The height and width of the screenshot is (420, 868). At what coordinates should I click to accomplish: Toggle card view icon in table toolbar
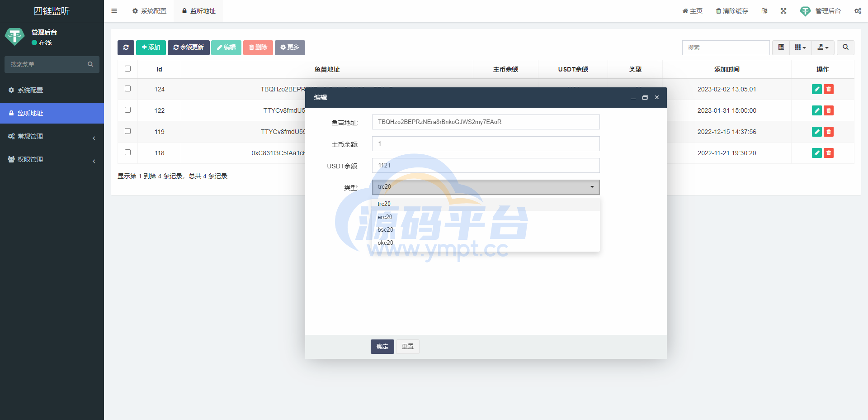781,48
